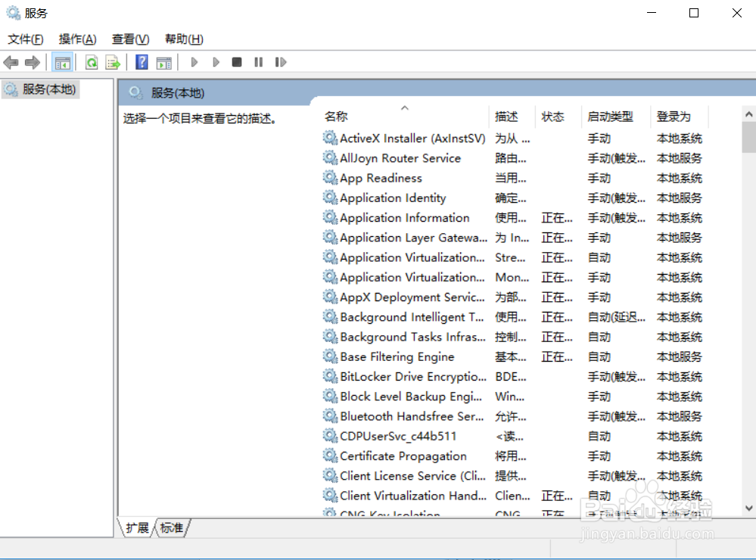Click the Refresh toolbar icon
Image resolution: width=756 pixels, height=560 pixels.
92,62
